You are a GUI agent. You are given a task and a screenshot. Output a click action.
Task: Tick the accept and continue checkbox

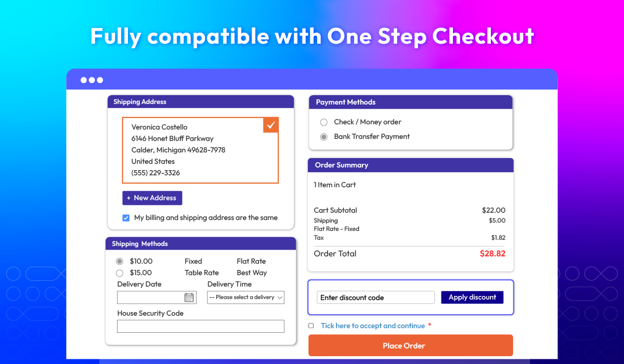coord(311,326)
